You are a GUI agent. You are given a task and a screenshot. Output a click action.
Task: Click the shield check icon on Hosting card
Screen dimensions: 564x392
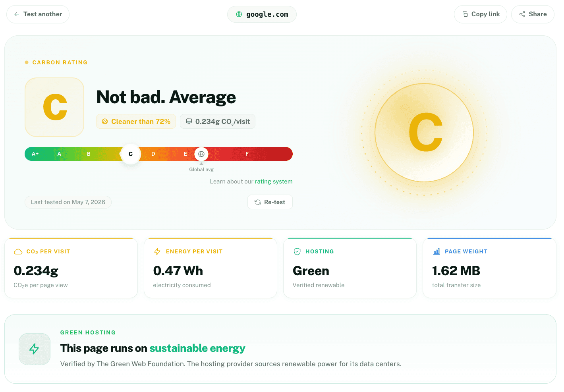tap(297, 251)
